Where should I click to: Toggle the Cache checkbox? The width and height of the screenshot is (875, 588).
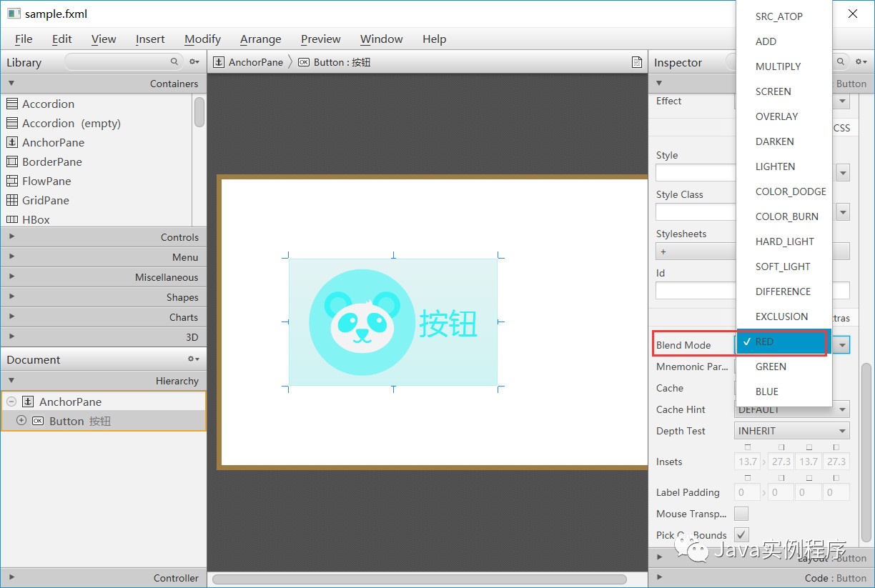pos(741,388)
